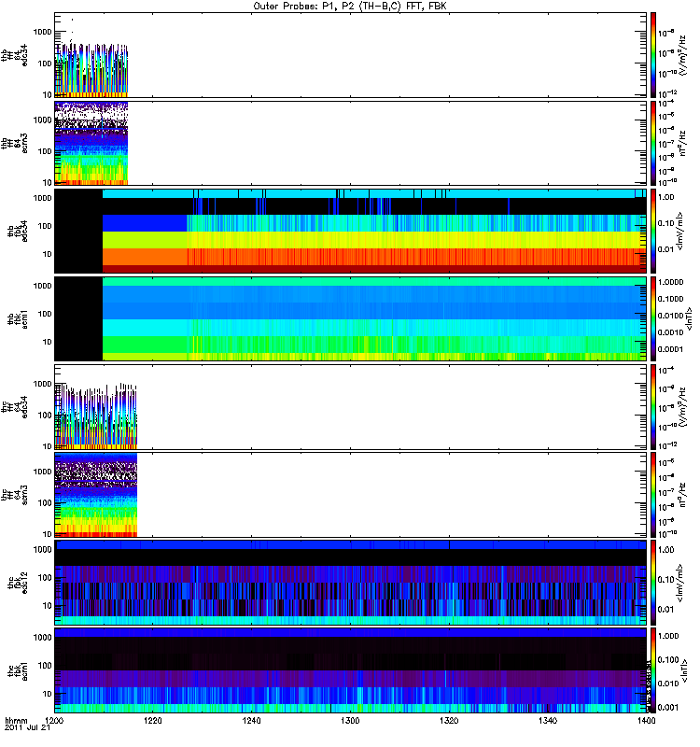Viewport: 700px width, 747px height.
Task: Click the 'thc fbk edc12' panel label
Action: pos(18,583)
